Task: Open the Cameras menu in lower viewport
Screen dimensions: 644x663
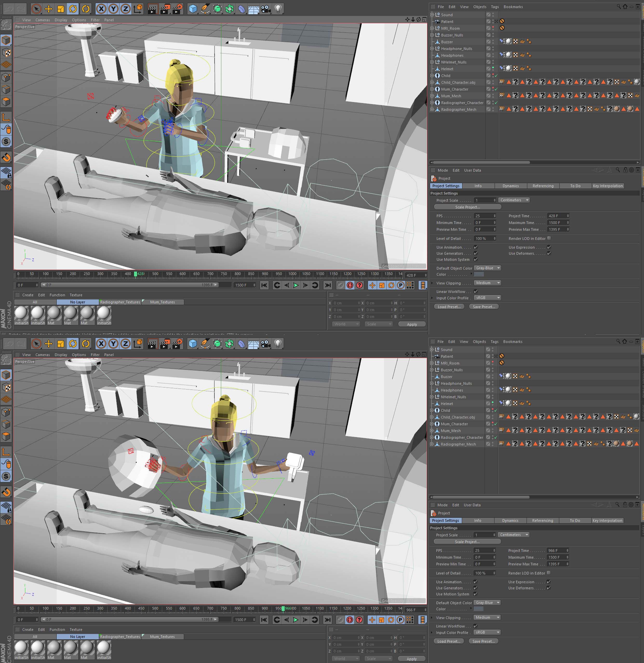Action: (x=42, y=355)
